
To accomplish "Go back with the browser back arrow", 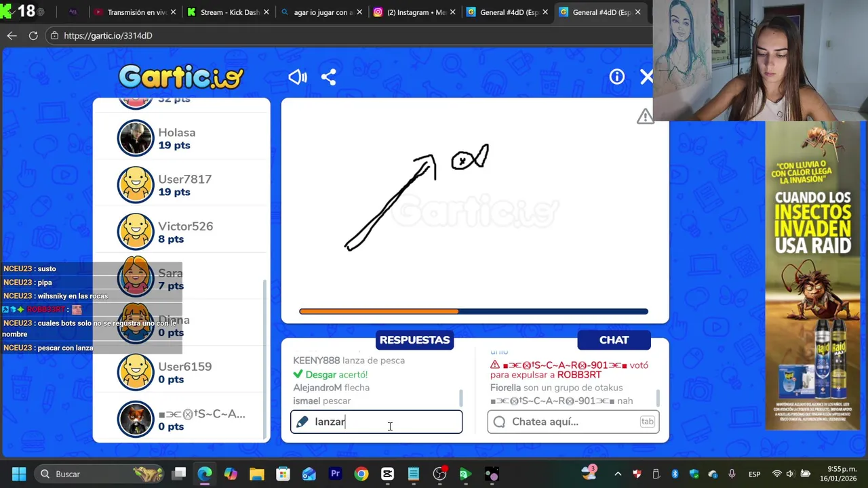I will click(x=12, y=35).
